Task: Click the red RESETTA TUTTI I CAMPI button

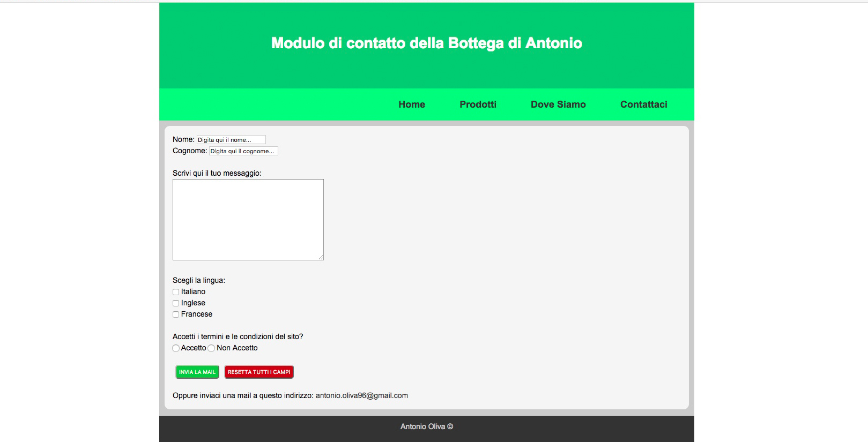Action: [259, 372]
